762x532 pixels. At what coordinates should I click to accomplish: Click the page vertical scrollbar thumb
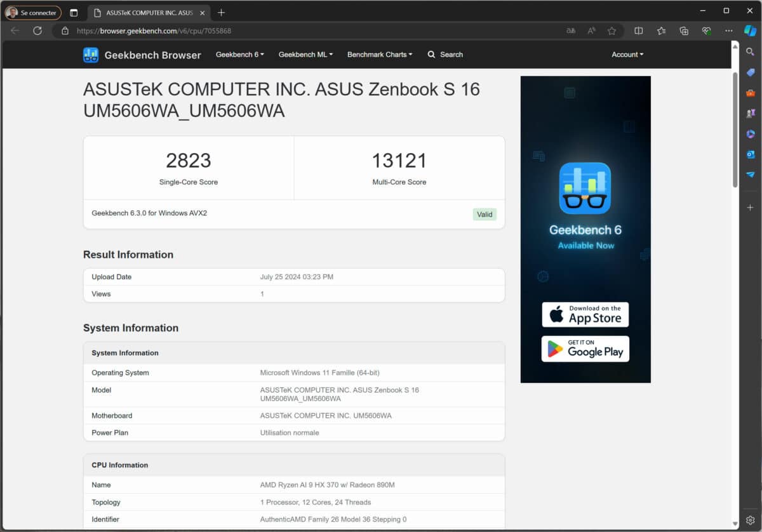[735, 130]
